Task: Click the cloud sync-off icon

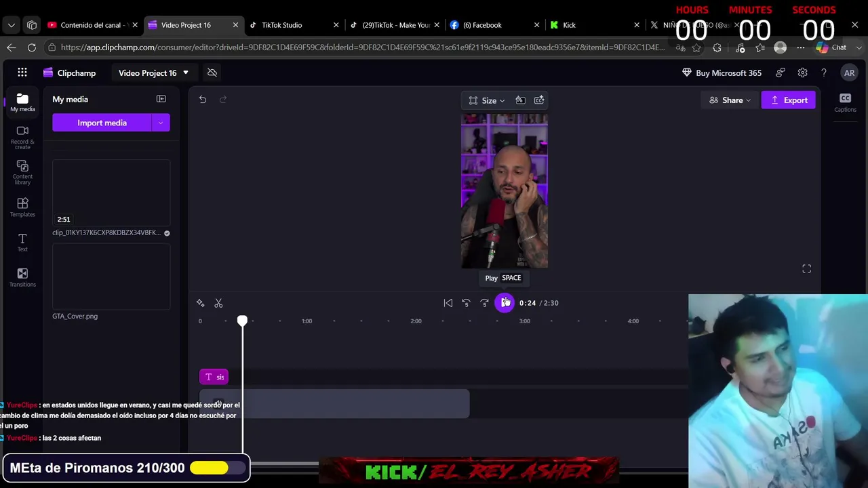Action: click(212, 73)
